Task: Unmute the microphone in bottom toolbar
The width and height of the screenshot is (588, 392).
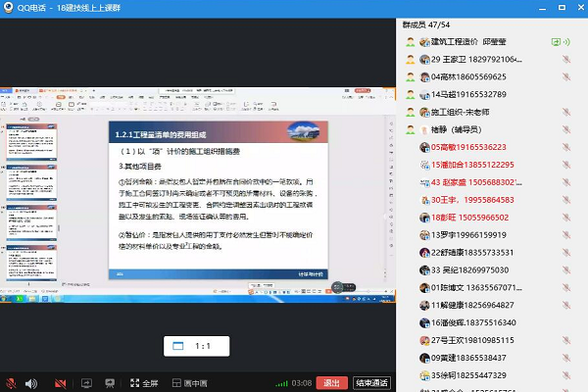Action: (11, 383)
